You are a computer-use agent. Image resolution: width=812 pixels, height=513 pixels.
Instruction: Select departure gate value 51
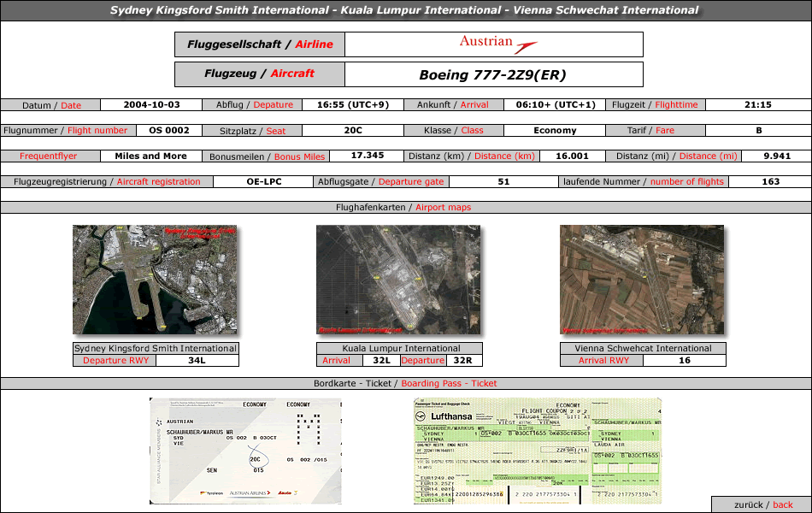click(503, 182)
